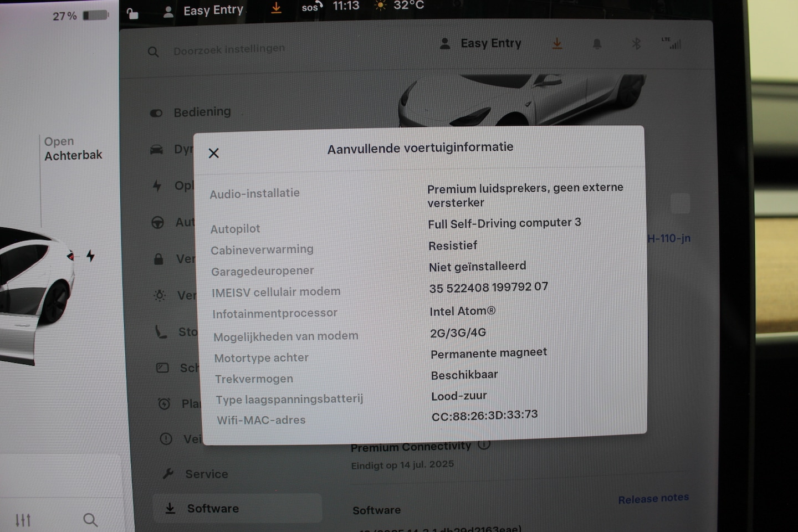The height and width of the screenshot is (532, 798).
Task: Click the Beschikbaar towing capacity value
Action: [464, 375]
